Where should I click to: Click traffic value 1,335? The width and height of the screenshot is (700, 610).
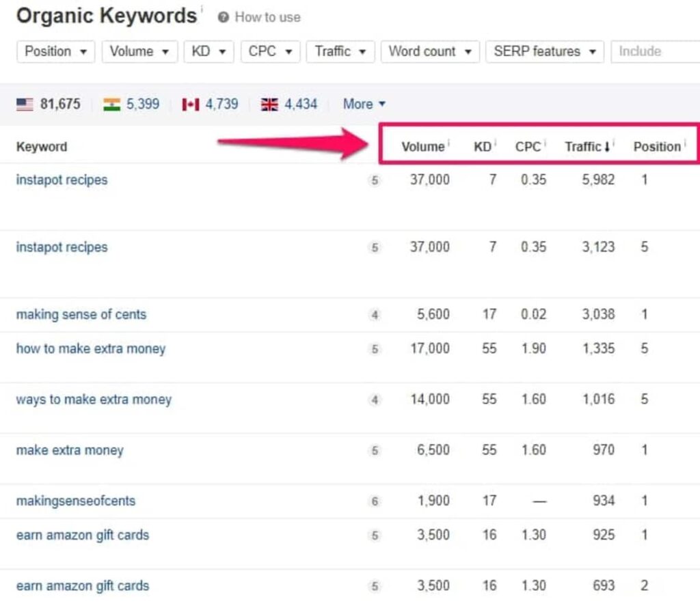[598, 348]
